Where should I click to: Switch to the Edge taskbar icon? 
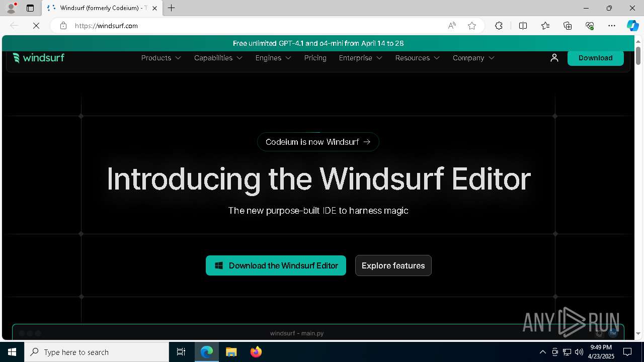click(x=207, y=352)
